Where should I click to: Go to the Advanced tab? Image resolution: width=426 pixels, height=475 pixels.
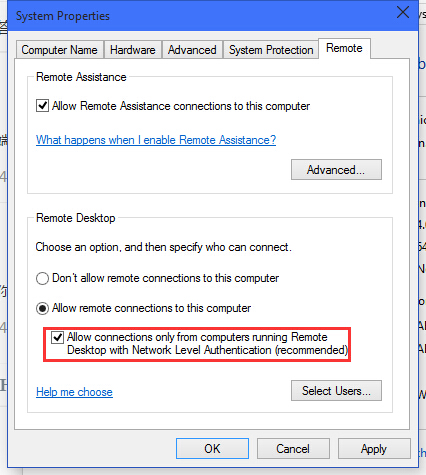point(192,50)
